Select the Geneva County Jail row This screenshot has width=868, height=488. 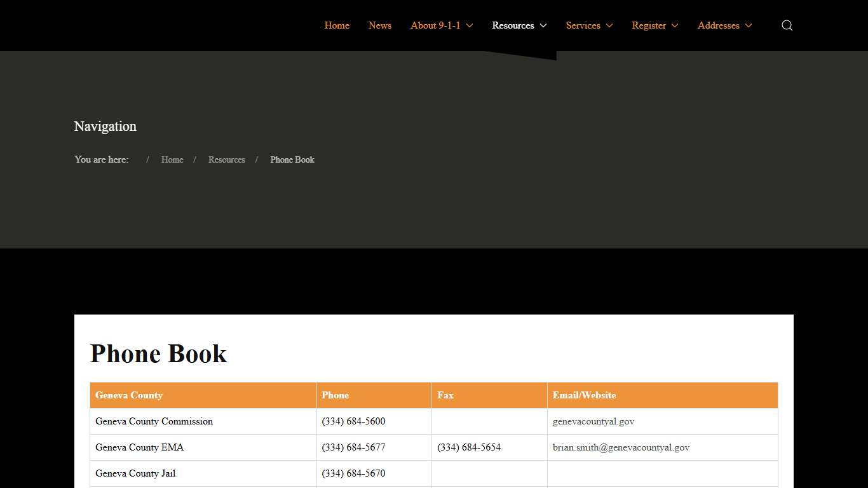click(x=135, y=473)
